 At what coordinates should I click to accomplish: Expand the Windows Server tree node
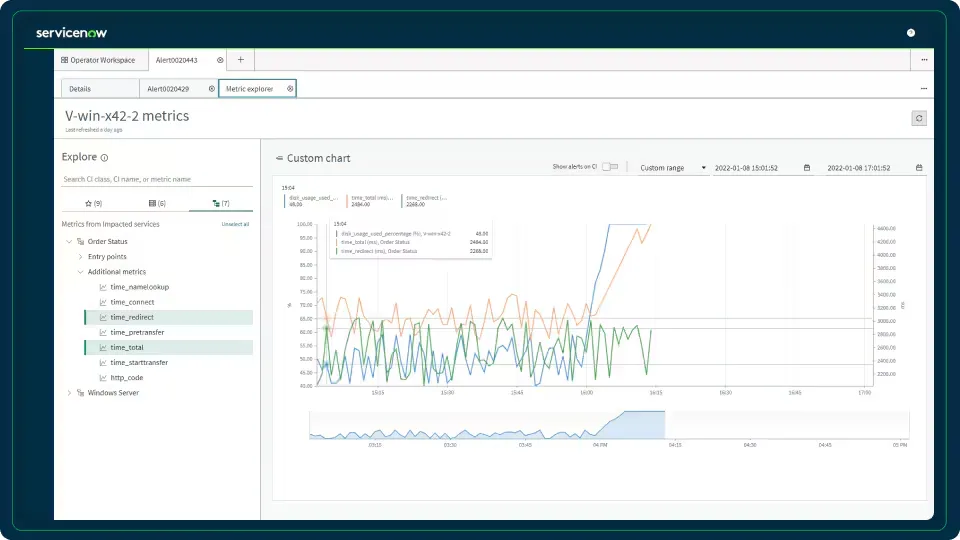coord(69,393)
